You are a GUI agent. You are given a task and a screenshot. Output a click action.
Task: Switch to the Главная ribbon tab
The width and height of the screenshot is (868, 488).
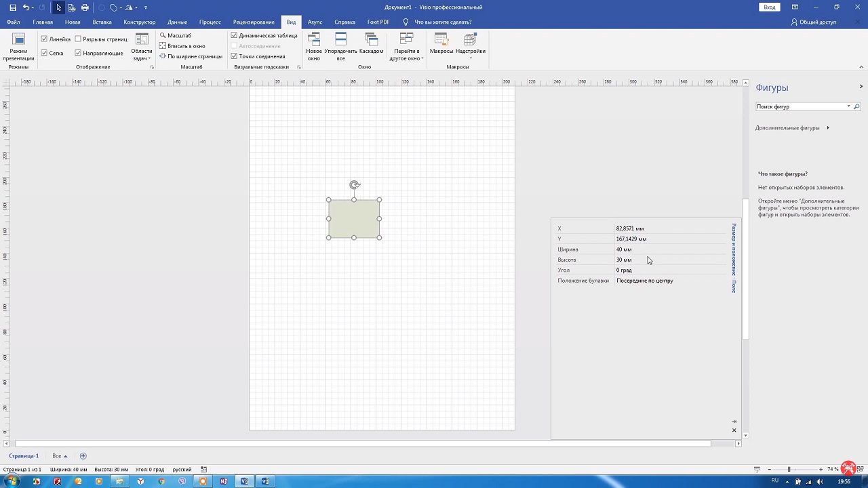(x=43, y=22)
